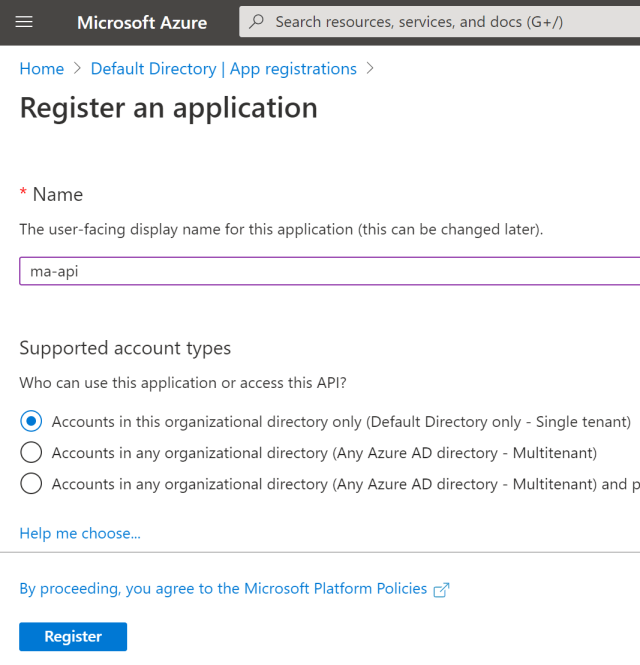Select the single tenant account type radio button
The image size is (640, 665).
coord(31,422)
